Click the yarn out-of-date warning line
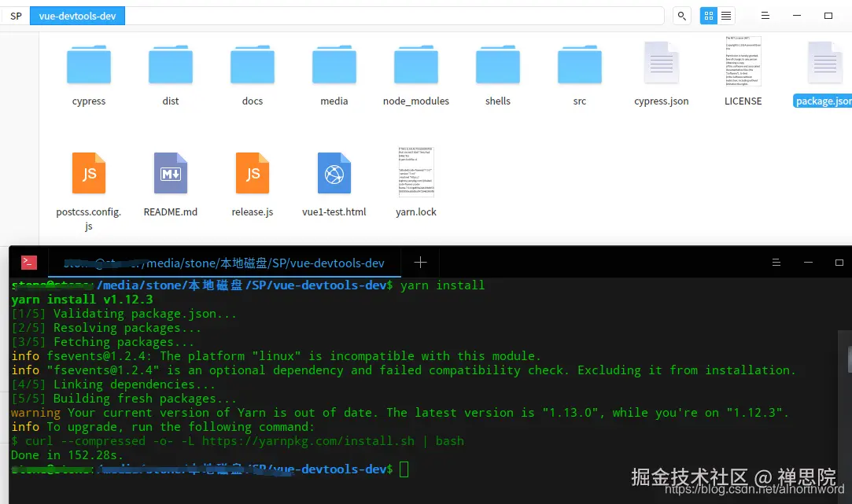This screenshot has width=852, height=504. point(400,413)
